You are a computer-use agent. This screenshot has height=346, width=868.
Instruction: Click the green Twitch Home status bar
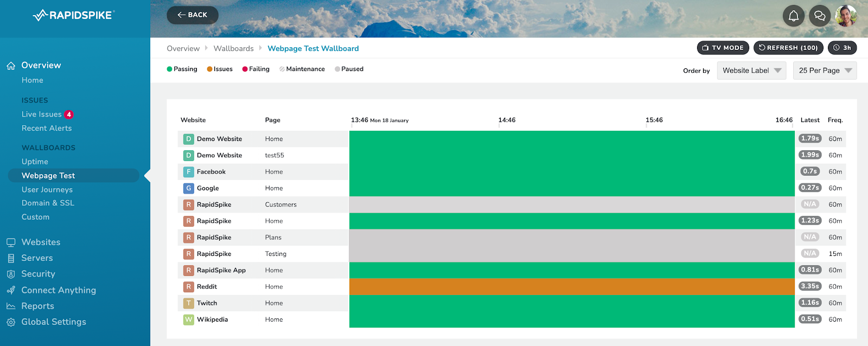[572, 303]
